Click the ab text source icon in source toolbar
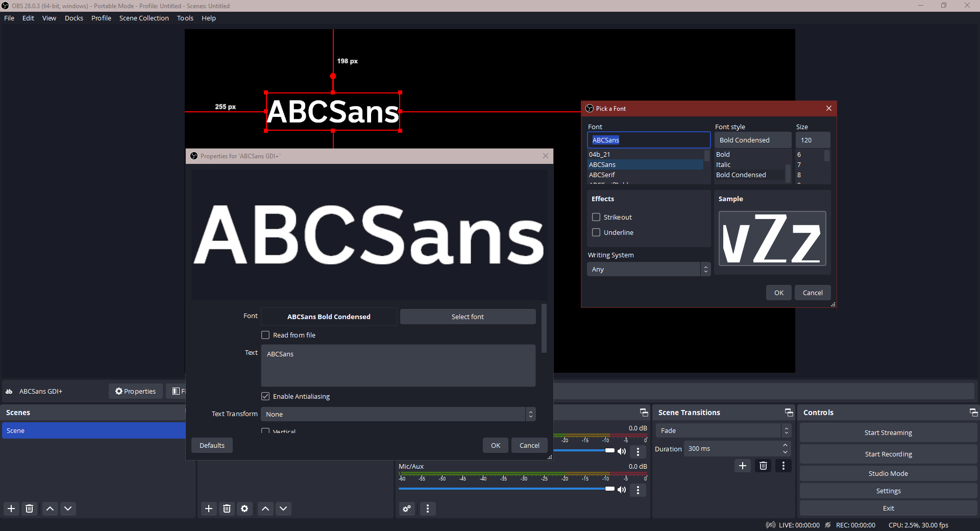This screenshot has width=980, height=531. click(9, 392)
